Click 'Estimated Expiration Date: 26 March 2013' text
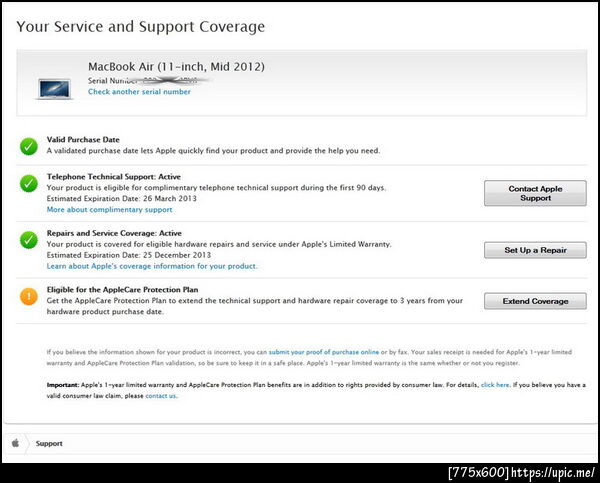This screenshot has height=483, width=600. pos(122,198)
